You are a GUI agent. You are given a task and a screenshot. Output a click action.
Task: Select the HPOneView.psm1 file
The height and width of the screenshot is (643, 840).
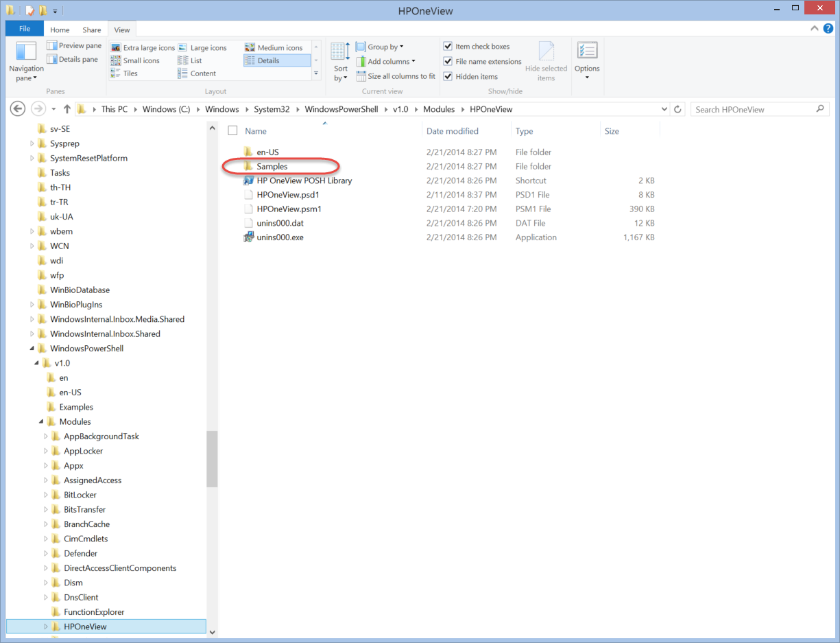(x=289, y=209)
